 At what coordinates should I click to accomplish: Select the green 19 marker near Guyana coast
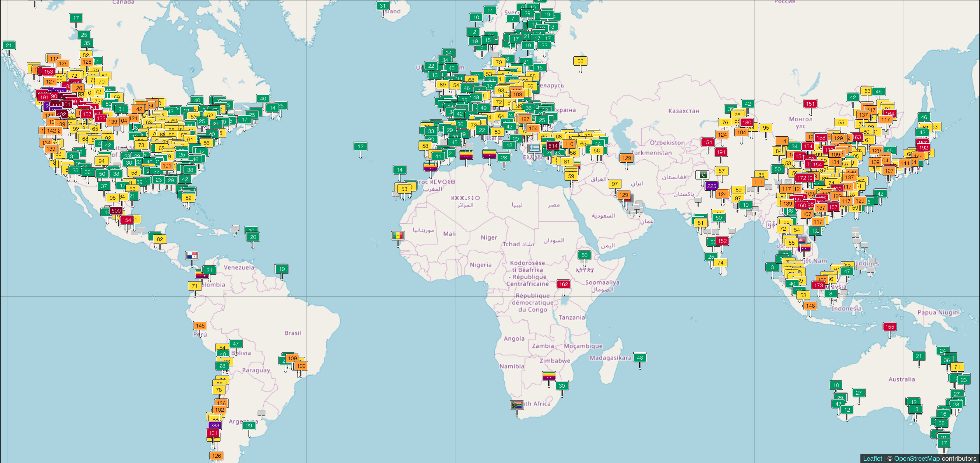click(x=281, y=269)
